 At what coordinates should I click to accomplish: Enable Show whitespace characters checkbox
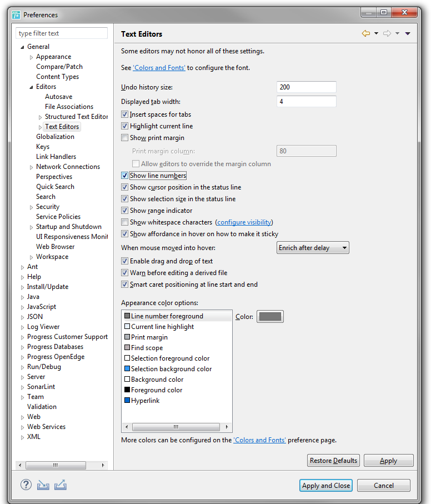124,222
